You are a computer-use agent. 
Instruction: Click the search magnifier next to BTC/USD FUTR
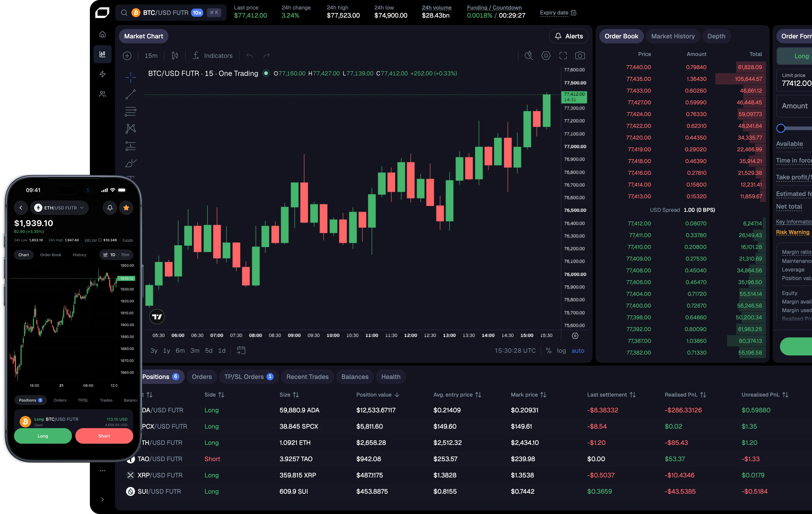[124, 13]
